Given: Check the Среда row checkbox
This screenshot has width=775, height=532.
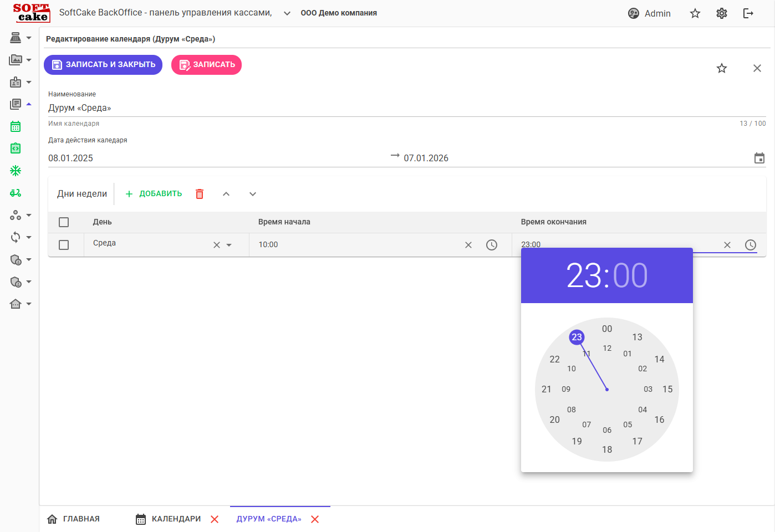Looking at the screenshot, I should [64, 245].
